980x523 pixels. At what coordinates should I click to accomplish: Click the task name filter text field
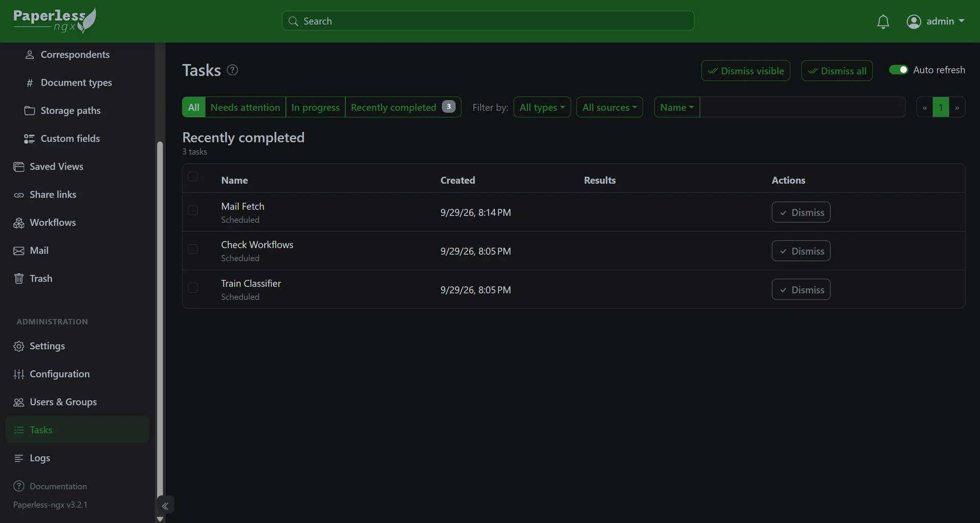coord(802,107)
